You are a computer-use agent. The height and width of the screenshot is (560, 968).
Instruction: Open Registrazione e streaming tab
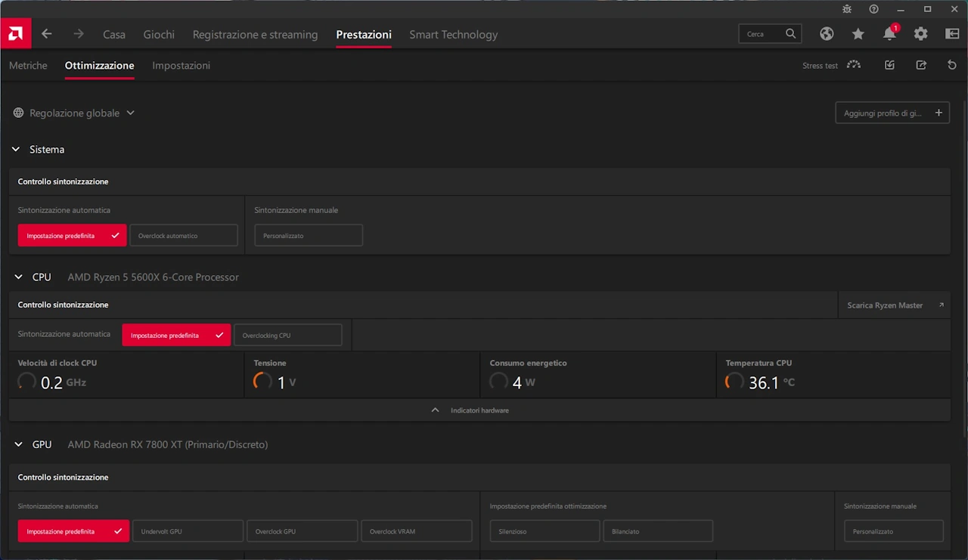click(x=255, y=34)
